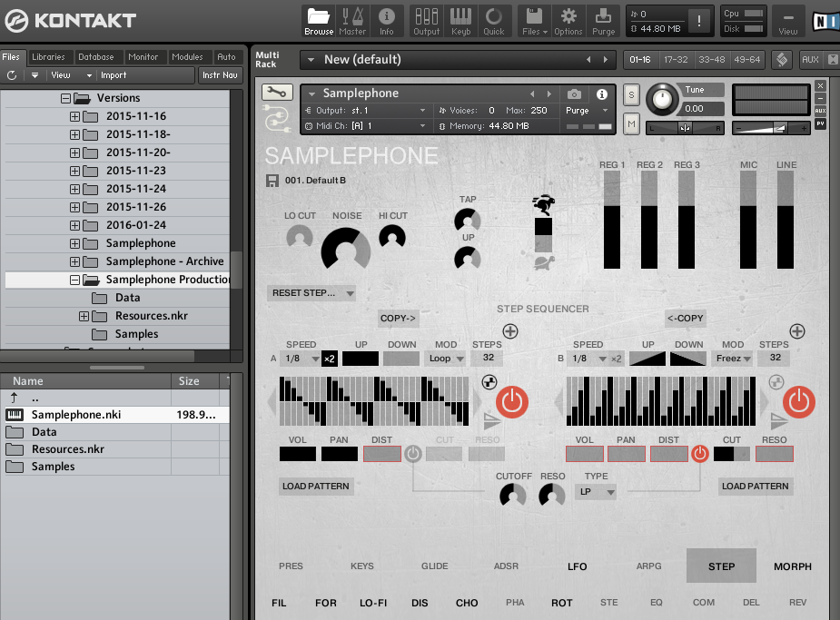Click the rabbit fast speed icon
The width and height of the screenshot is (840, 620).
[x=544, y=204]
